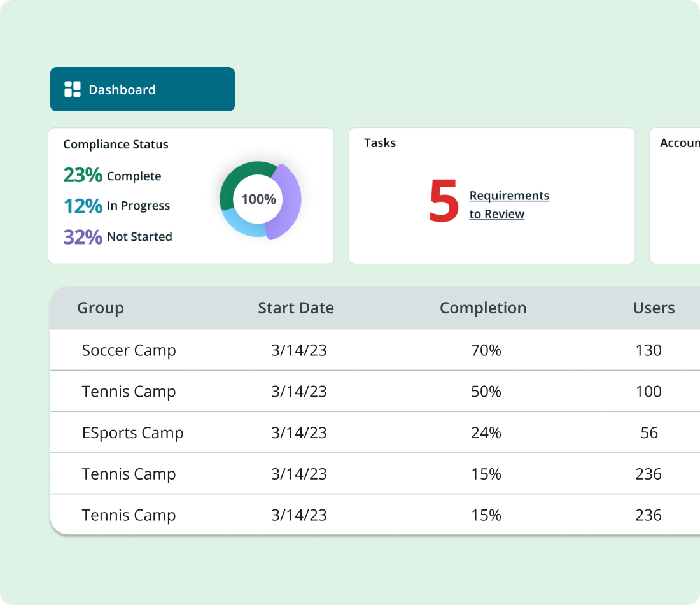
Task: Click the 32% Not Started status label
Action: [x=117, y=236]
